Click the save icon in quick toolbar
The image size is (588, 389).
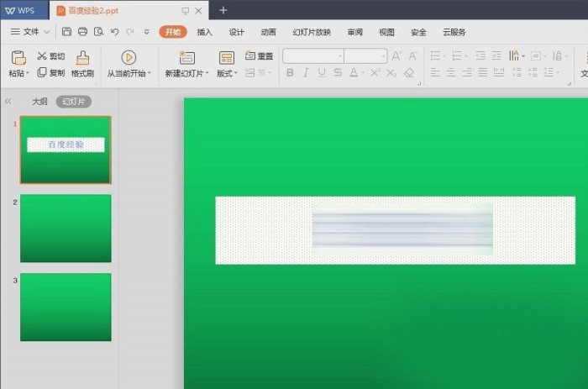click(x=67, y=32)
